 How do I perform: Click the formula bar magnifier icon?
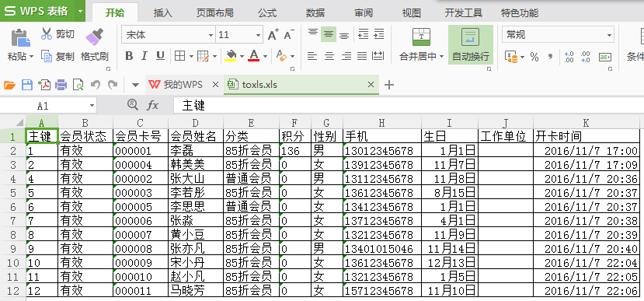coord(132,105)
